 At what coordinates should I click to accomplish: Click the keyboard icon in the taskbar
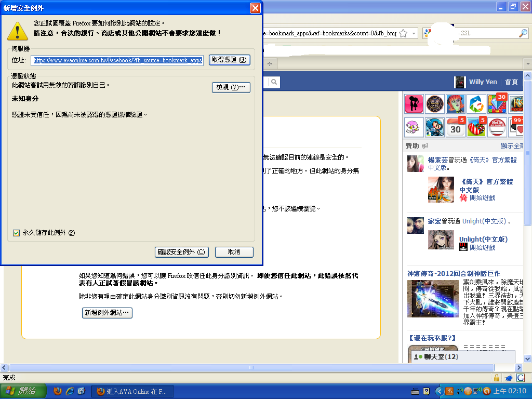tap(415, 392)
